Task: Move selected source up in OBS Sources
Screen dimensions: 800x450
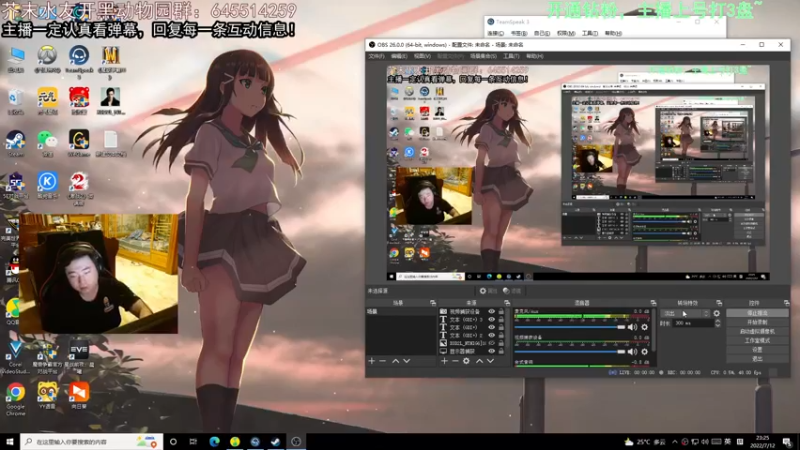Action: point(479,361)
